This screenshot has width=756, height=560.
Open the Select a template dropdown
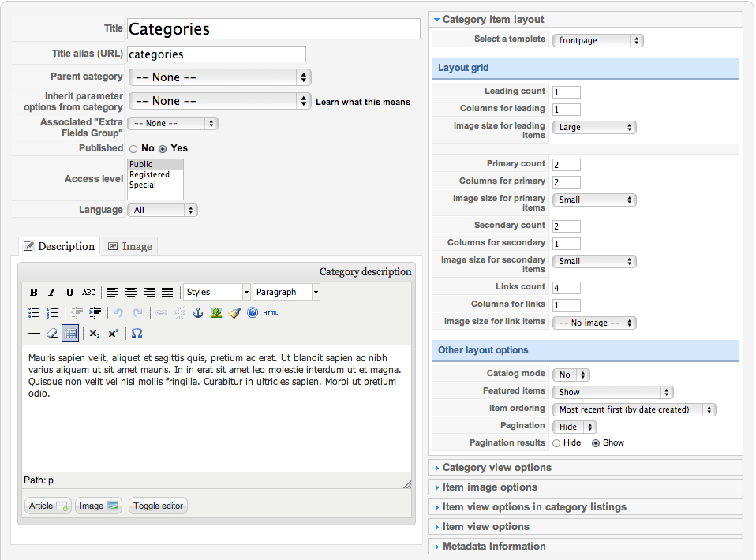coord(598,40)
